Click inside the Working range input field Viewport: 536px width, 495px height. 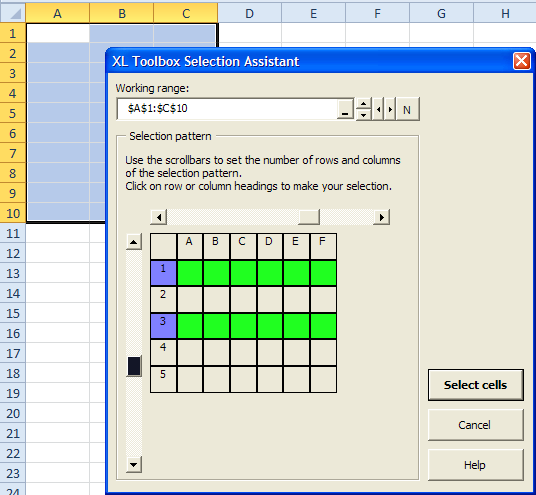tap(227, 109)
